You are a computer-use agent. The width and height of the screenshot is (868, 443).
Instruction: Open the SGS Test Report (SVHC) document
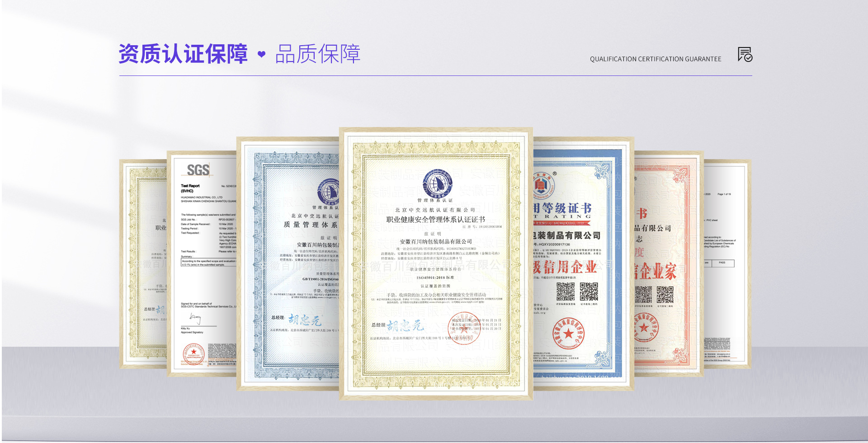(x=202, y=263)
